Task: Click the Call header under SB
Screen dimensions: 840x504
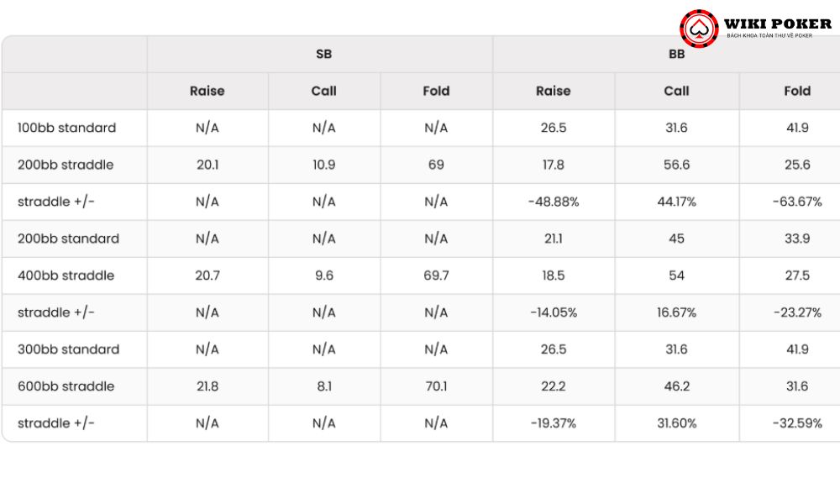Action: click(x=323, y=91)
